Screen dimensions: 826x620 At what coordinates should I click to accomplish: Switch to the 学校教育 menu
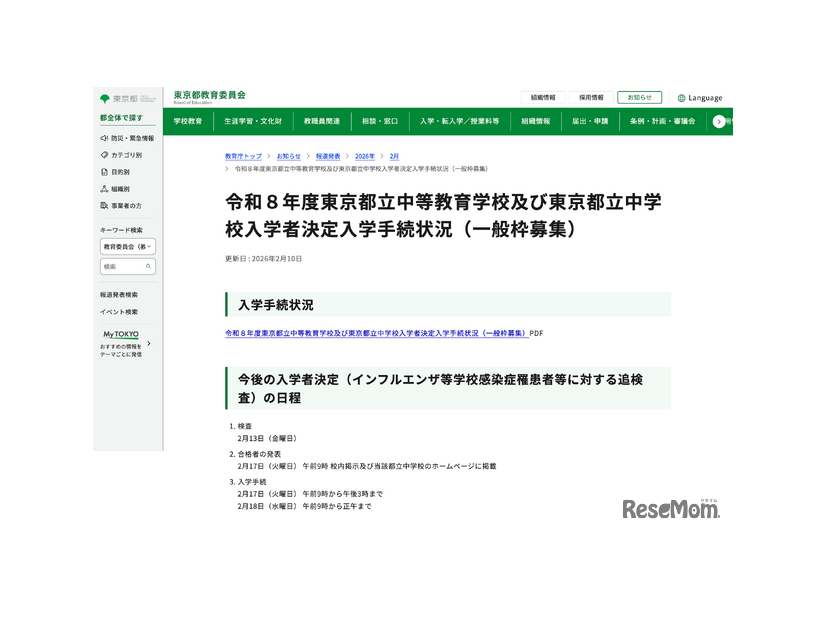coord(188,121)
